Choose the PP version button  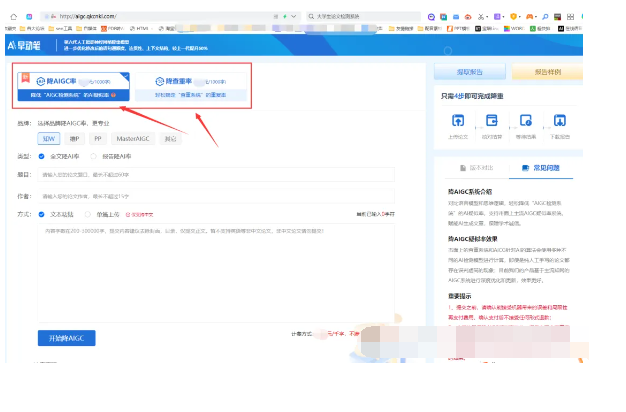[x=98, y=139]
